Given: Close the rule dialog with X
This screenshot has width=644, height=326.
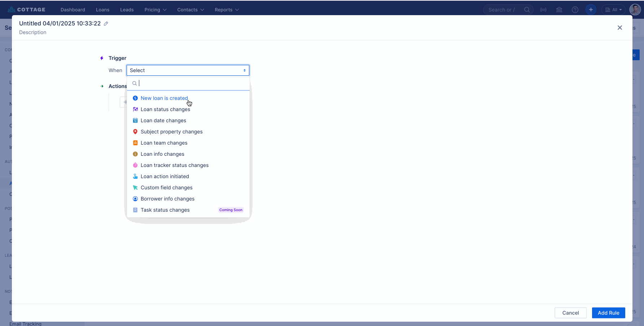Looking at the screenshot, I should [620, 28].
